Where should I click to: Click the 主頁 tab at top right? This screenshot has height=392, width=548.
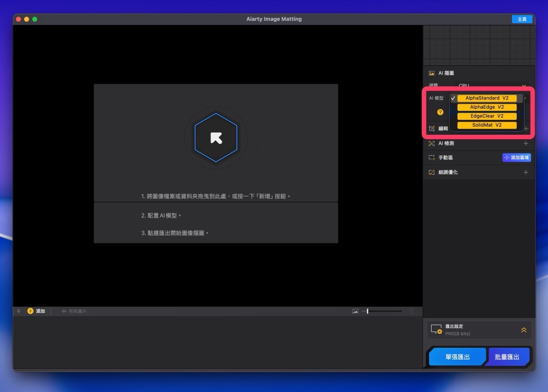click(522, 19)
